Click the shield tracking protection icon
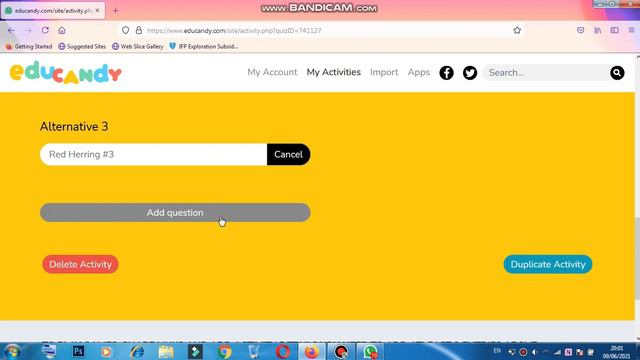This screenshot has width=640, height=360. 126,30
